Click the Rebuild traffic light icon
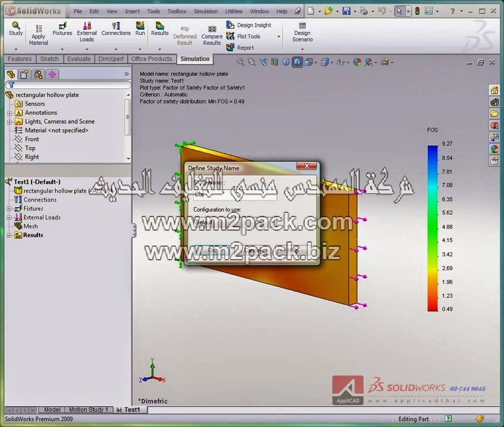504x427 pixels. 417,11
